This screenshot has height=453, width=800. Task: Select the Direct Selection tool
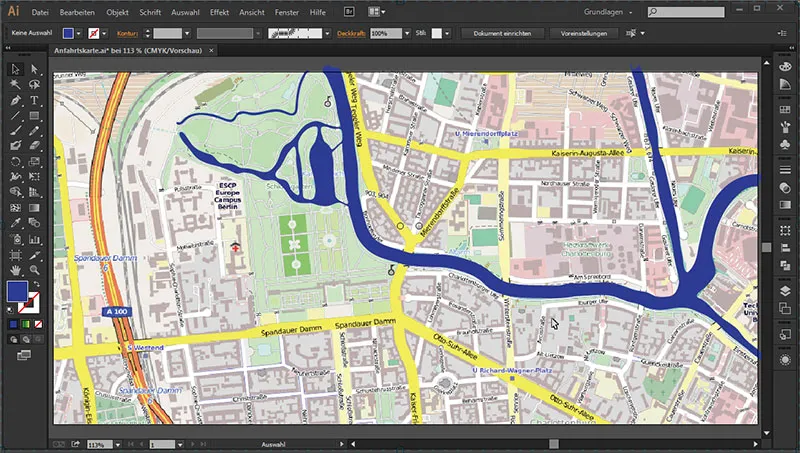point(34,69)
